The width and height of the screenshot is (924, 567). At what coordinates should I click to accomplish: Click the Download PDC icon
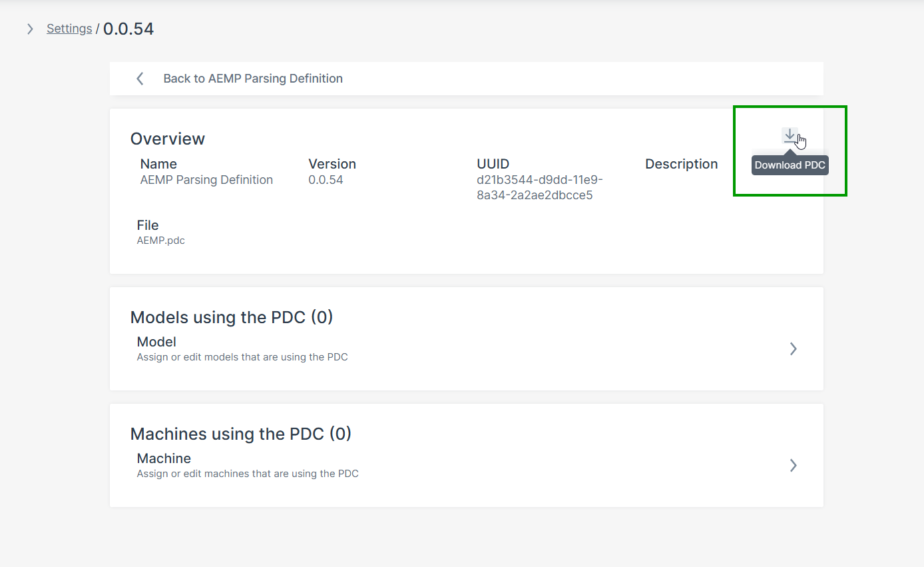click(x=790, y=137)
